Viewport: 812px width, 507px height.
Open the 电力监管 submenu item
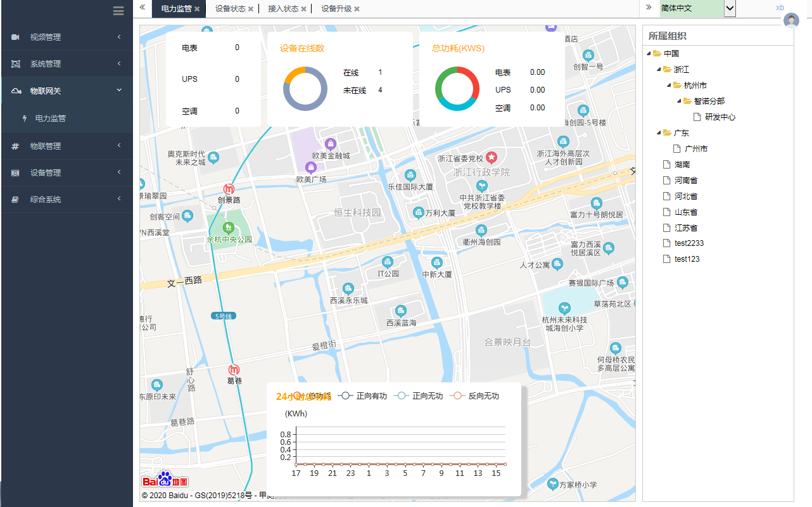(x=51, y=119)
